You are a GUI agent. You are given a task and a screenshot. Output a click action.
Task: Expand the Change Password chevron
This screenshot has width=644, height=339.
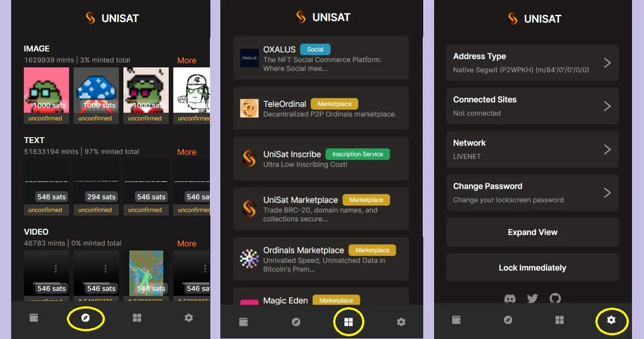(x=607, y=193)
